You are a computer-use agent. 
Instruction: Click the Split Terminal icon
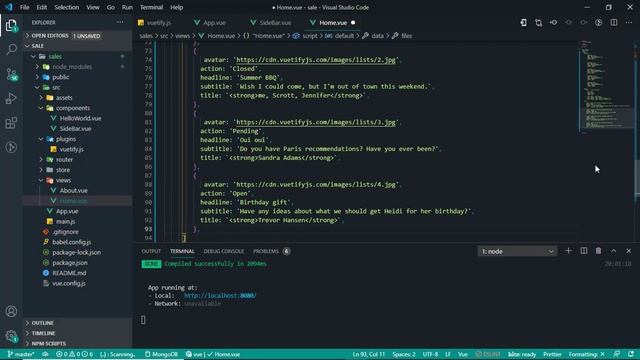pos(584,251)
